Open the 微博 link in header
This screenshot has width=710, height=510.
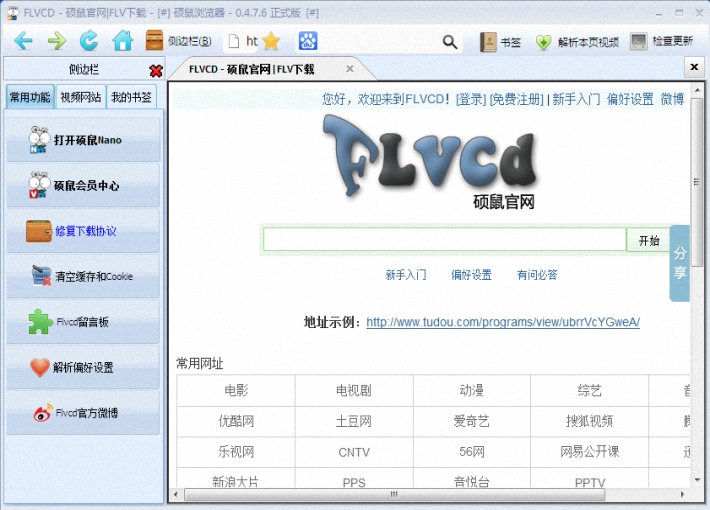pyautogui.click(x=672, y=99)
